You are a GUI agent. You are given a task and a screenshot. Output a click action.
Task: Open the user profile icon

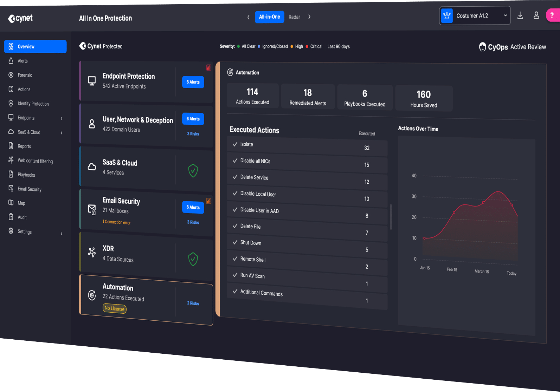pyautogui.click(x=536, y=15)
